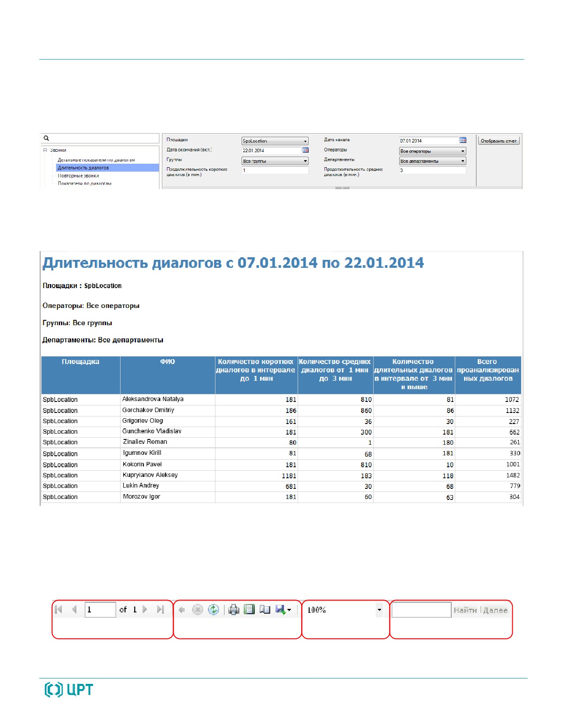Click the total value 1482
Screen dimensions: 563x728
click(x=513, y=475)
